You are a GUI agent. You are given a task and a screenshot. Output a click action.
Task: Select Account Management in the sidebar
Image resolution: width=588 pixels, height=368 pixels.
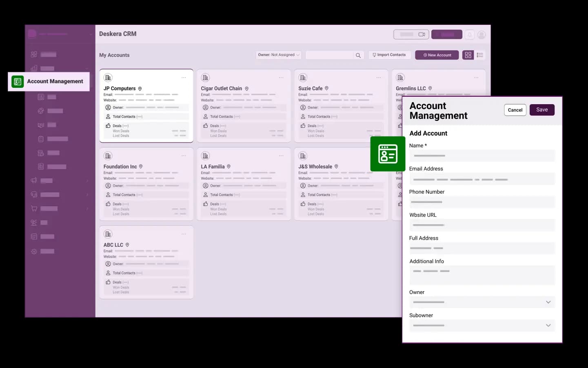(x=49, y=82)
